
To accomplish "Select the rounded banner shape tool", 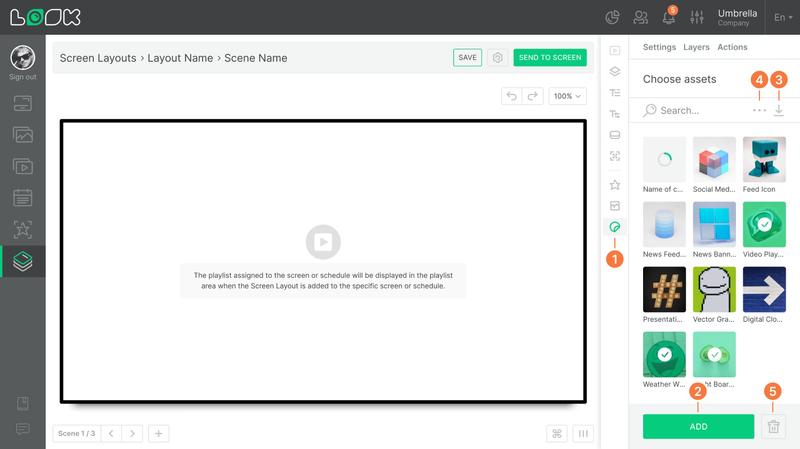I will 615,135.
